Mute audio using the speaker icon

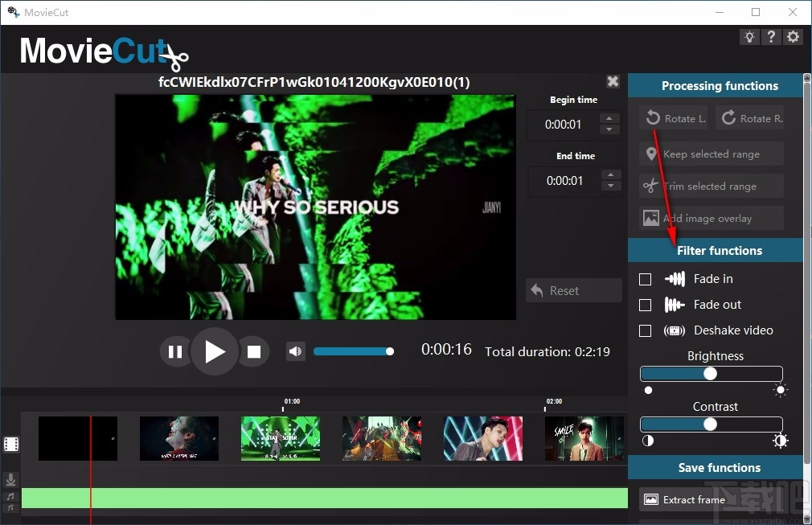[295, 351]
